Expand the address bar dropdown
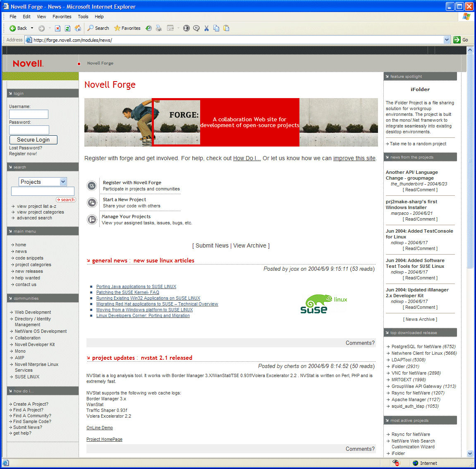 (x=447, y=40)
